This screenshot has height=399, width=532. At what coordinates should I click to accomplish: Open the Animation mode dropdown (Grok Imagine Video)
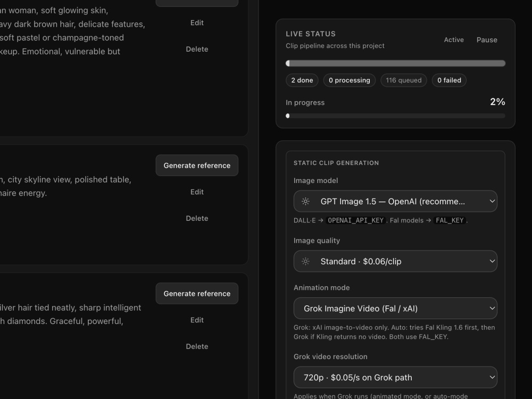[x=395, y=309]
